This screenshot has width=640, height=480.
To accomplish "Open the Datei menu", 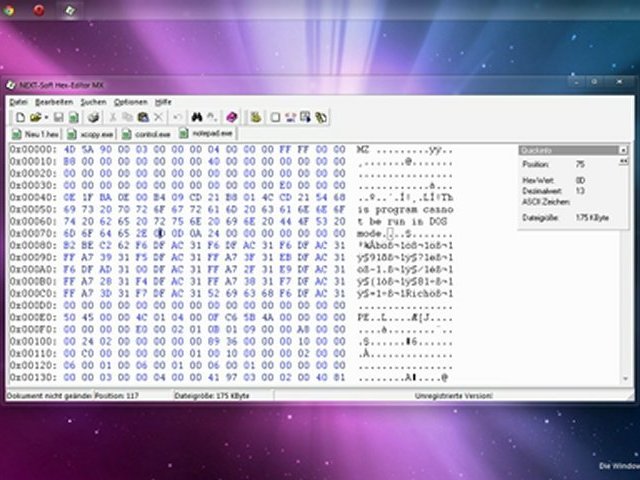I will tap(18, 102).
